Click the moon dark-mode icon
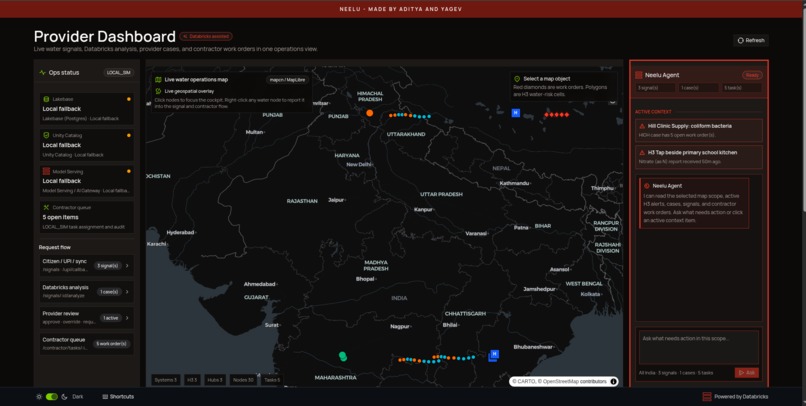806x406 pixels. click(64, 397)
